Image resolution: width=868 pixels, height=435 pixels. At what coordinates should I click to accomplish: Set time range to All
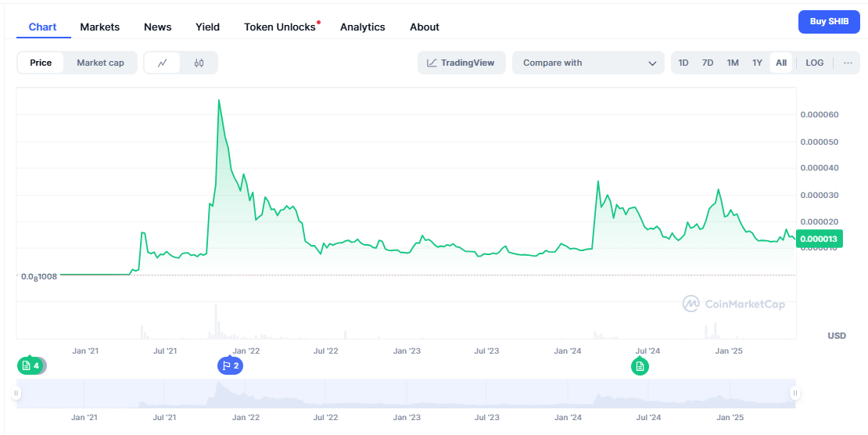point(781,63)
